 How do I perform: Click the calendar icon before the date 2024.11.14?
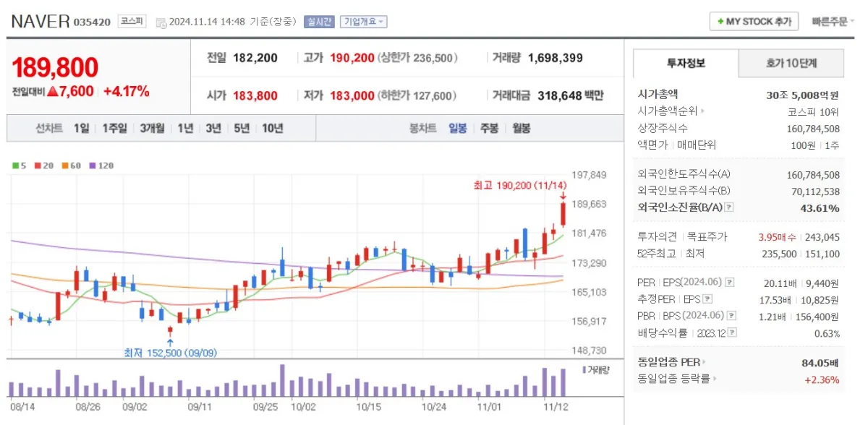161,21
